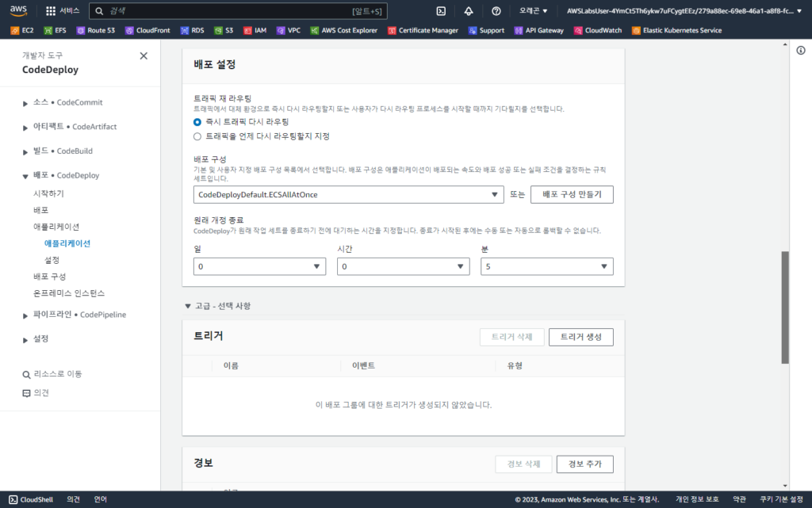Close the CodeDeploy sidebar panel
The image size is (812, 508).
(144, 55)
